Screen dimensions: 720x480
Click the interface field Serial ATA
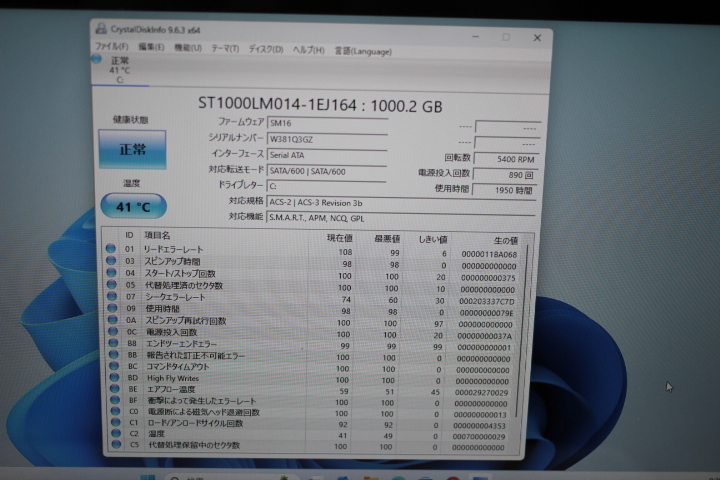pyautogui.click(x=327, y=155)
